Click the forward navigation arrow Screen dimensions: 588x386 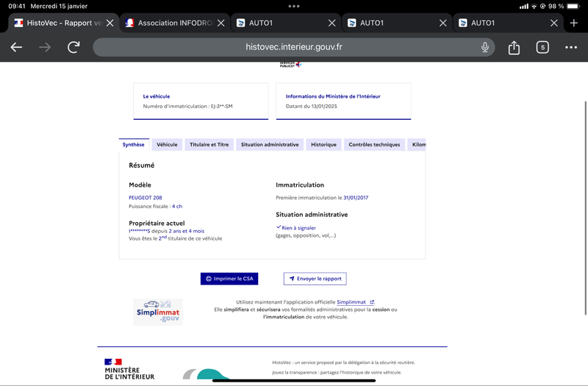click(45, 47)
